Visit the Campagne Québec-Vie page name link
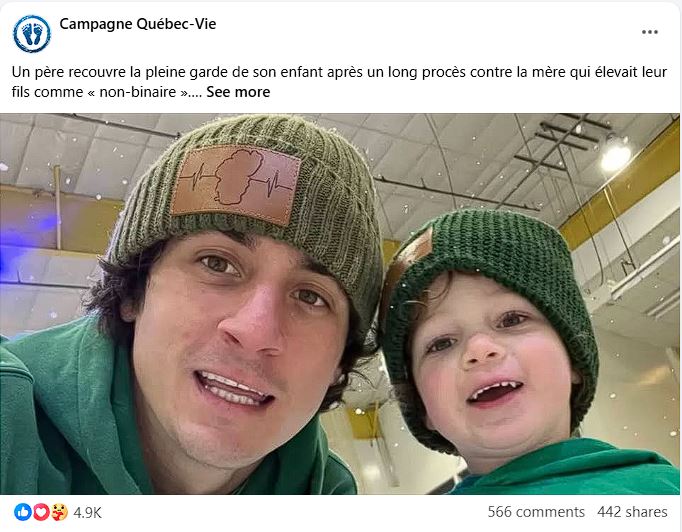 [137, 24]
